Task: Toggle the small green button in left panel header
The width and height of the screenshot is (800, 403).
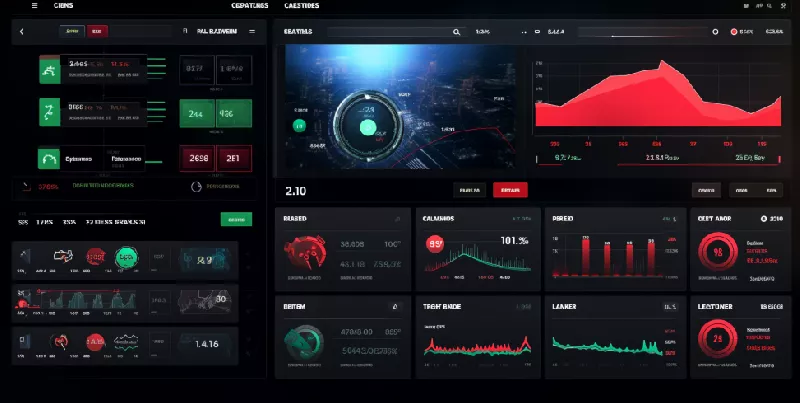Action: [73, 32]
